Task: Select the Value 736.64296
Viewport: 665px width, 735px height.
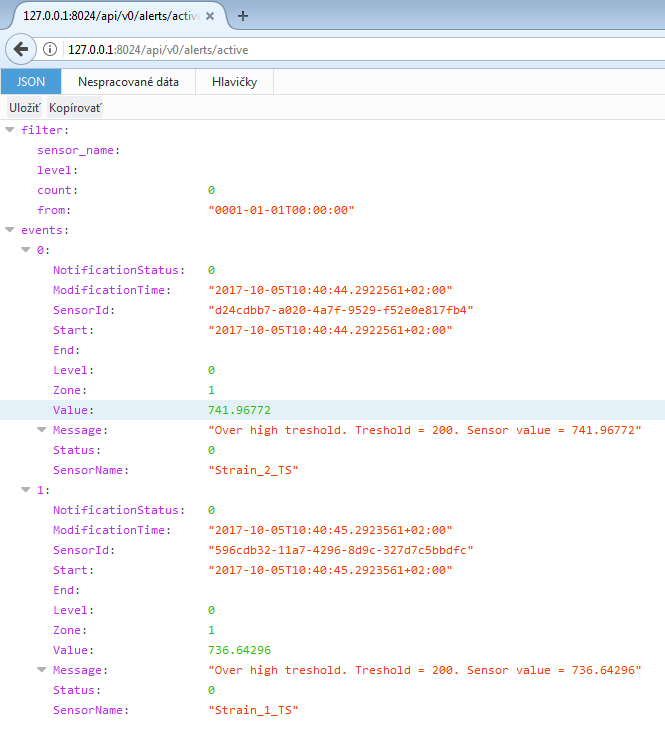Action: 239,650
